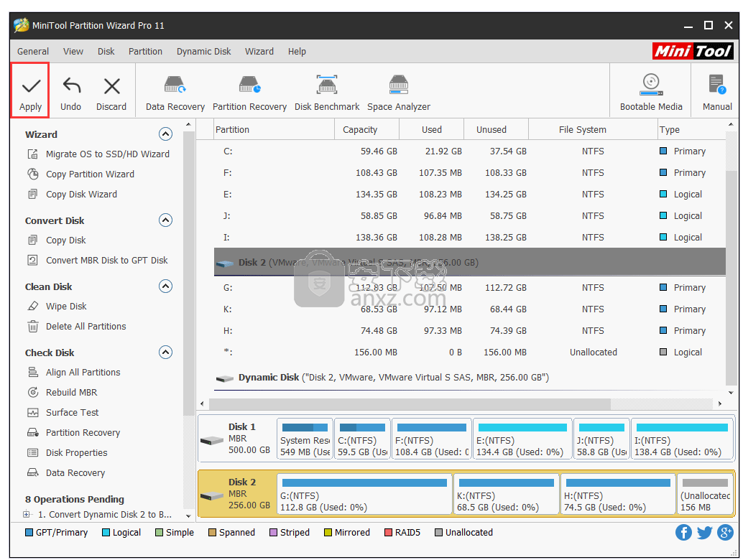Start Migrate OS to SSD/HD Wizard
Screen dimensions: 743x560
[x=98, y=154]
